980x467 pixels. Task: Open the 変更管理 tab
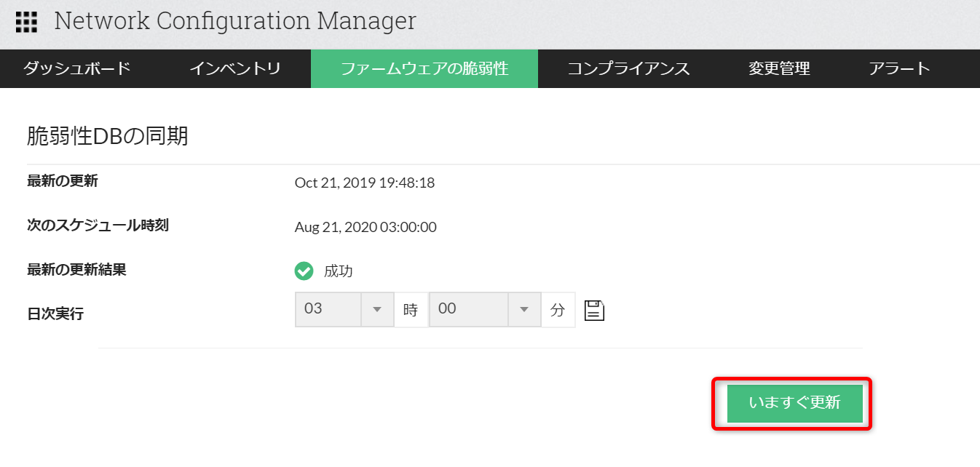pyautogui.click(x=779, y=69)
